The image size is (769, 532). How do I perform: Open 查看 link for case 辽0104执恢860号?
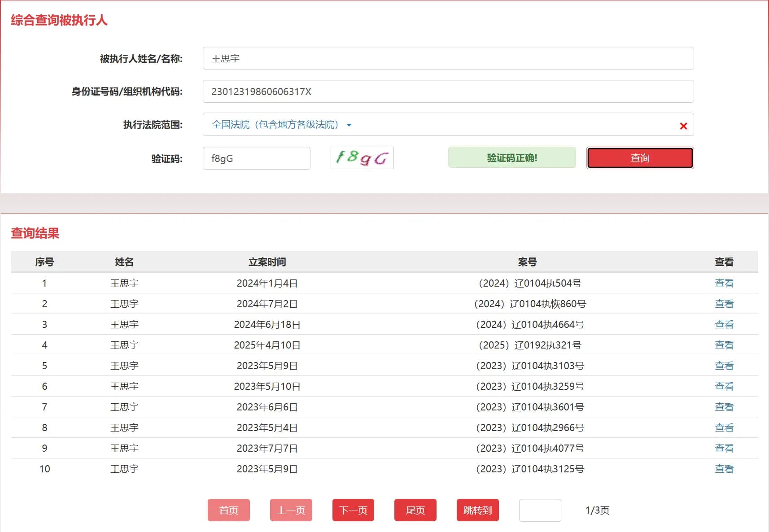tap(724, 304)
